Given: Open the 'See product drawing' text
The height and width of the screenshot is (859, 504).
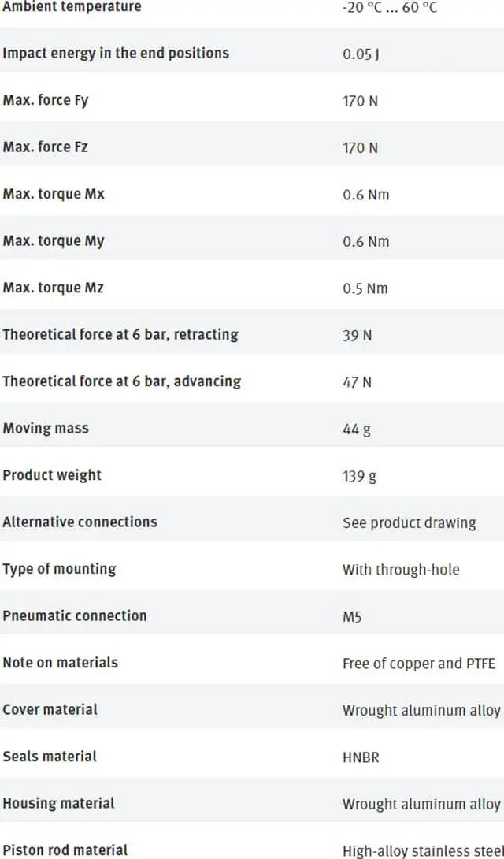Looking at the screenshot, I should pos(409,522).
